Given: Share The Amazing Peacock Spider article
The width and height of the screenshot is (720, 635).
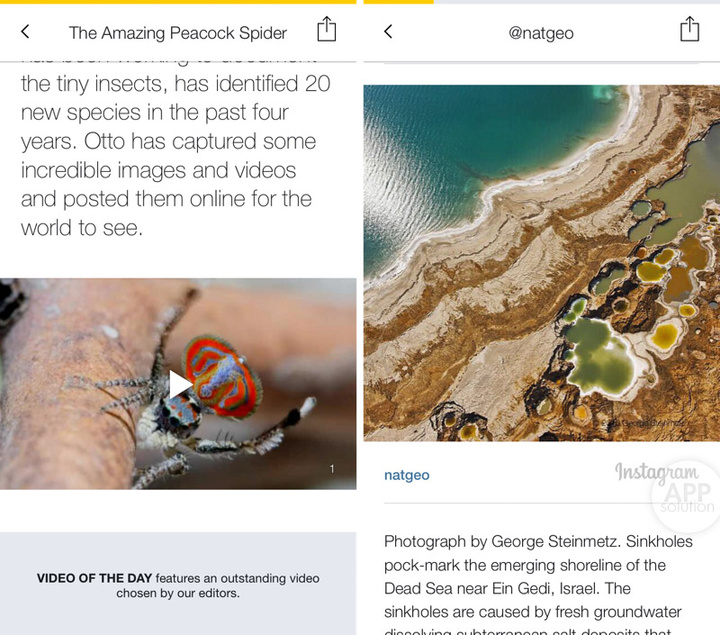Looking at the screenshot, I should 326,29.
